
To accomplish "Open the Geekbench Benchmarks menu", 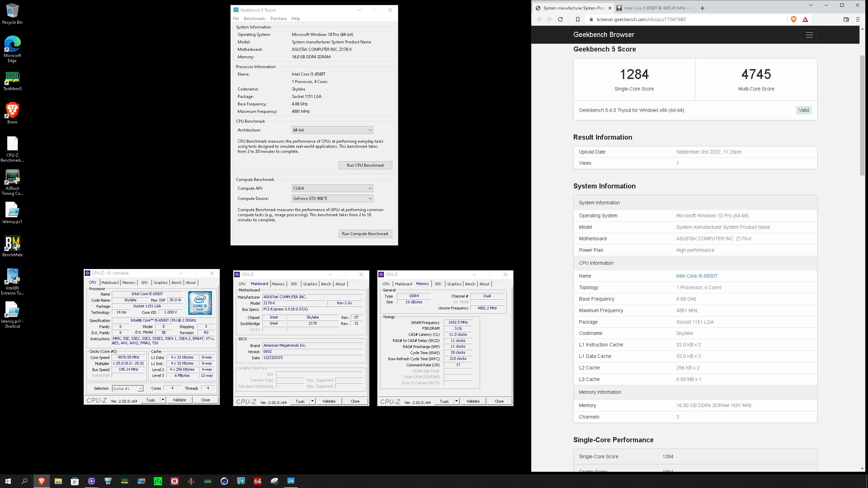I will point(255,19).
